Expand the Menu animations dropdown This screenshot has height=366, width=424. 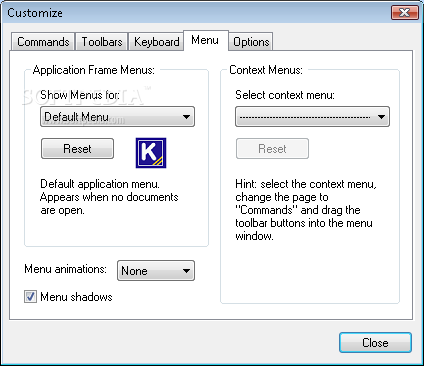(x=156, y=271)
